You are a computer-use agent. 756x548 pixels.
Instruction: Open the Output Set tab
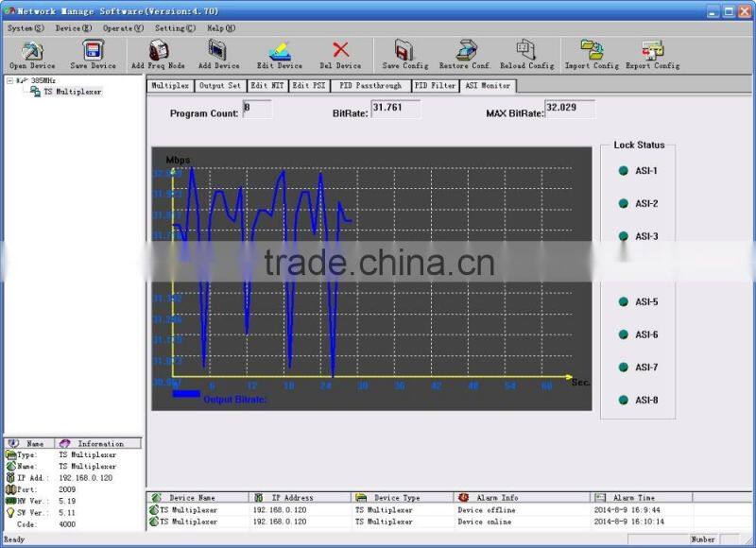point(219,86)
